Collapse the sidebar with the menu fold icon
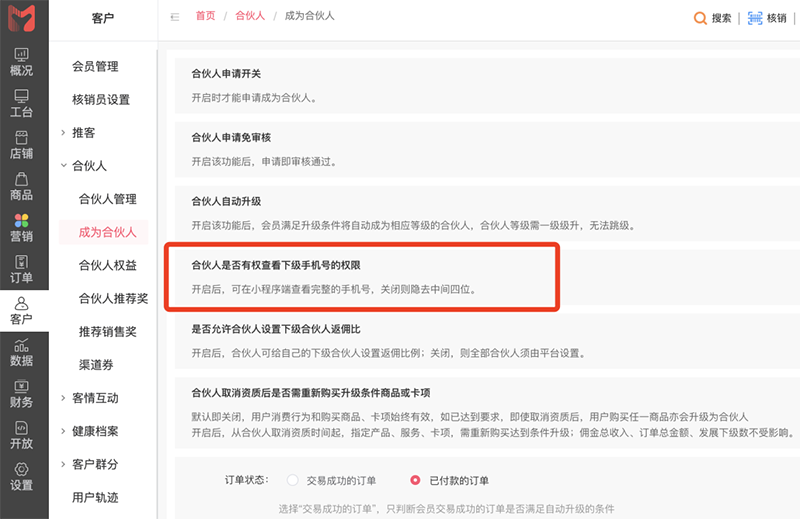This screenshot has height=519, width=800. coord(175,17)
